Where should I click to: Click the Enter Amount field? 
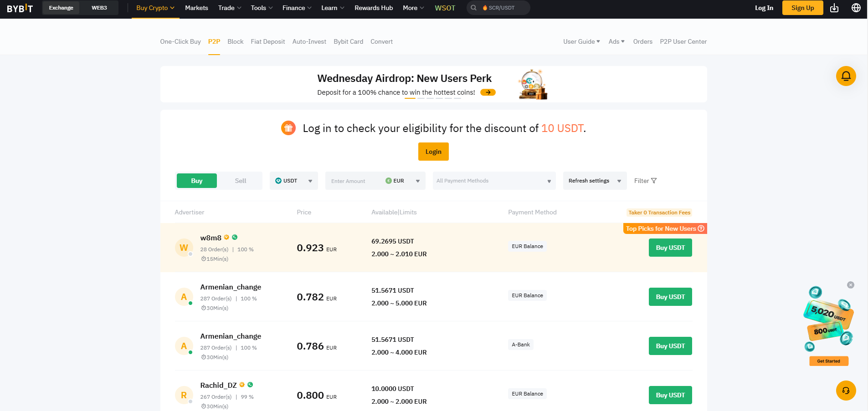point(354,181)
